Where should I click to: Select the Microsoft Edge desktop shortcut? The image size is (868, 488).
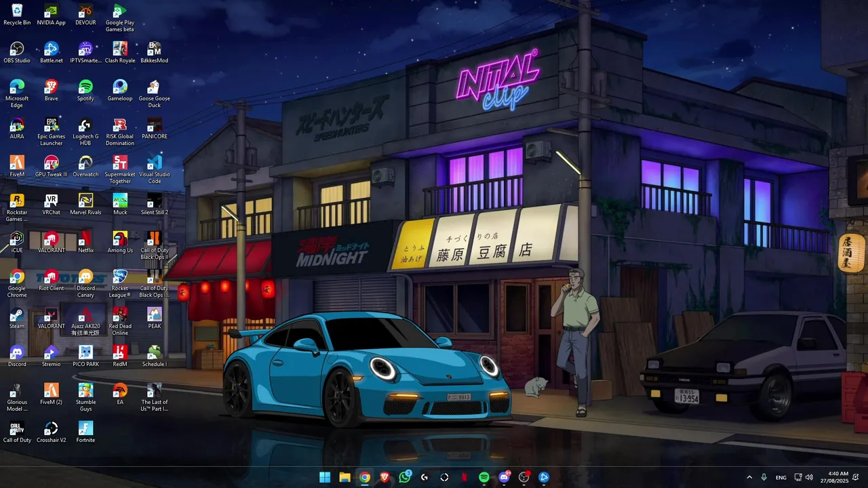click(17, 94)
